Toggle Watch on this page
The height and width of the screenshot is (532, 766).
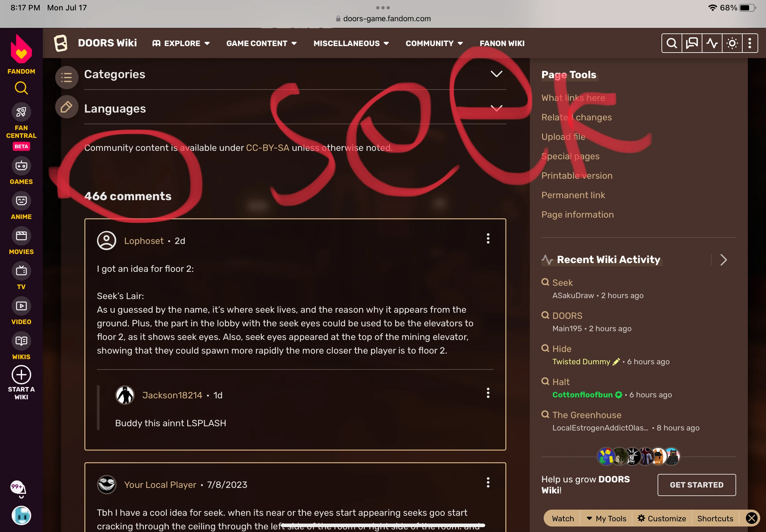[562, 518]
